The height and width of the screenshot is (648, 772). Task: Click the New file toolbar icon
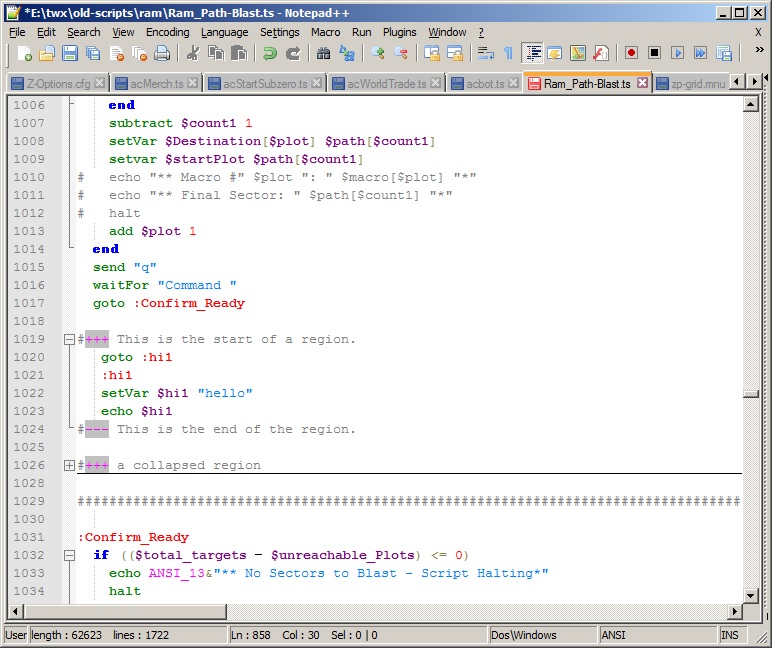(x=22, y=53)
